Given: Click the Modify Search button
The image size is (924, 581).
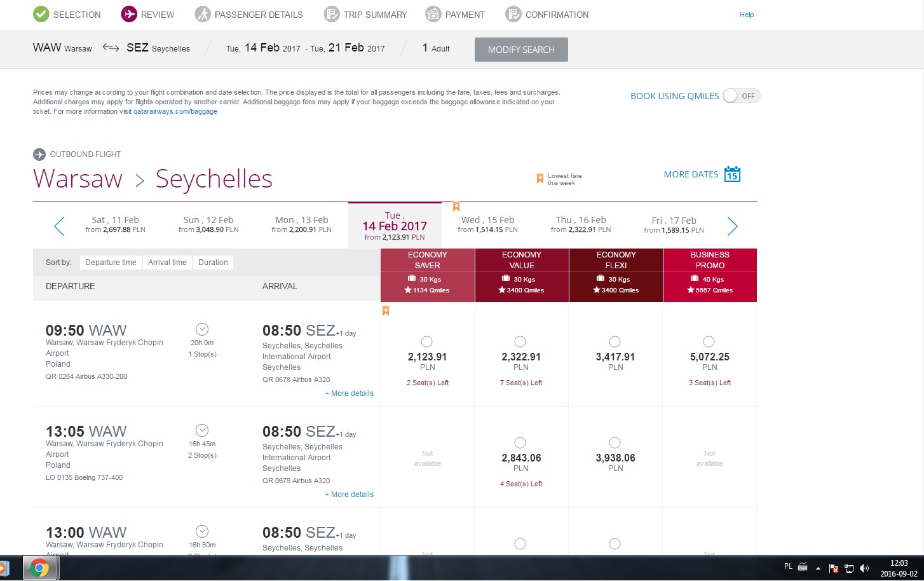Looking at the screenshot, I should 521,50.
